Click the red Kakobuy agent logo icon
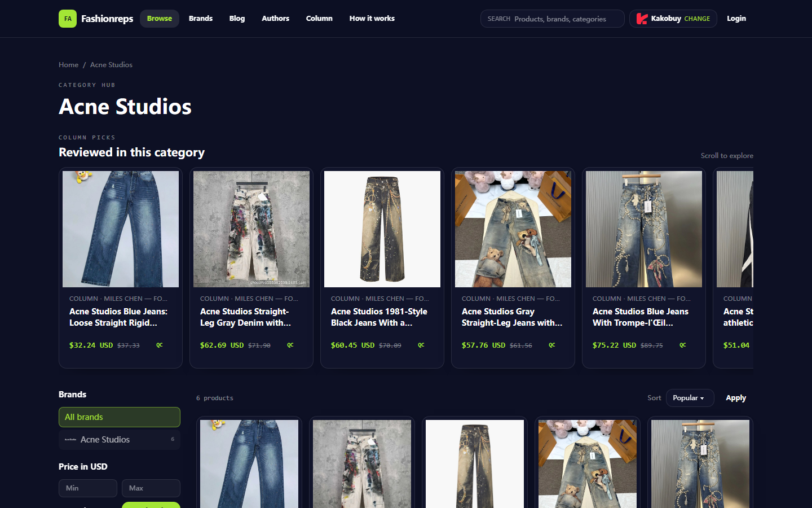 coord(642,19)
